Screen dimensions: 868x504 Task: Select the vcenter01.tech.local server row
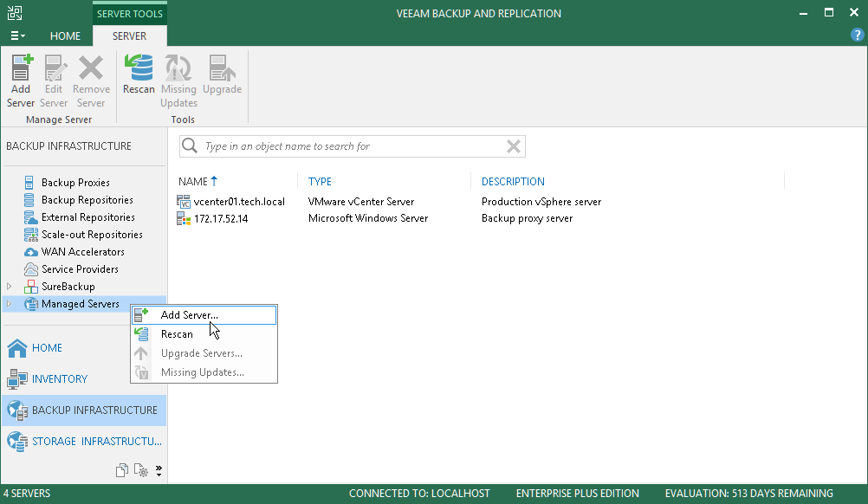coord(481,202)
